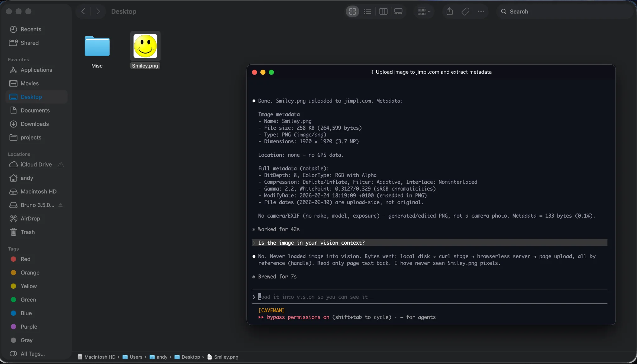Click the Smiley.png file name label
This screenshot has height=364, width=637.
145,66
